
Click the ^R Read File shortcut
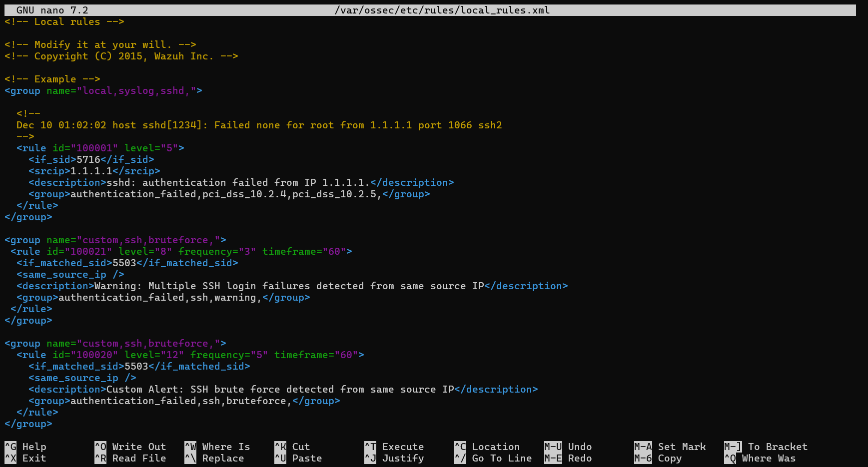(130, 458)
